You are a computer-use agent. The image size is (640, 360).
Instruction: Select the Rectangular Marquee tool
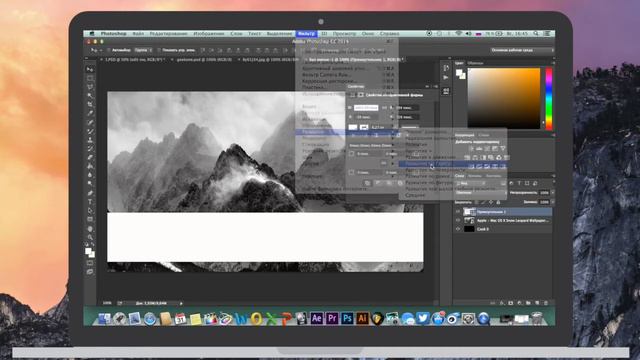tap(90, 78)
